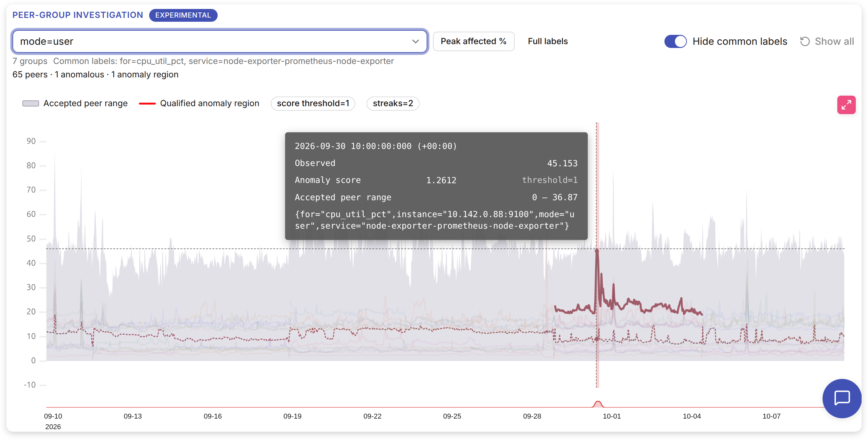Screen dimensions: 868x440
Task: Click the '7 groups' label
Action: click(x=30, y=61)
